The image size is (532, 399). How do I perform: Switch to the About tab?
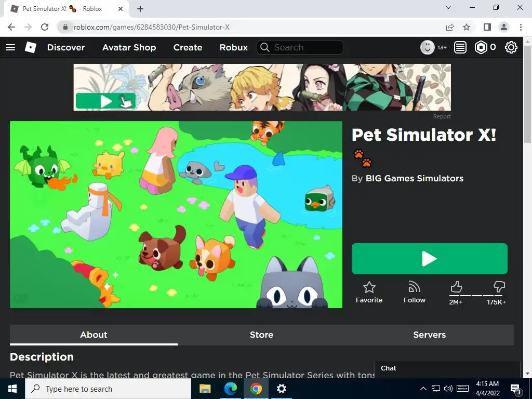[x=94, y=335]
